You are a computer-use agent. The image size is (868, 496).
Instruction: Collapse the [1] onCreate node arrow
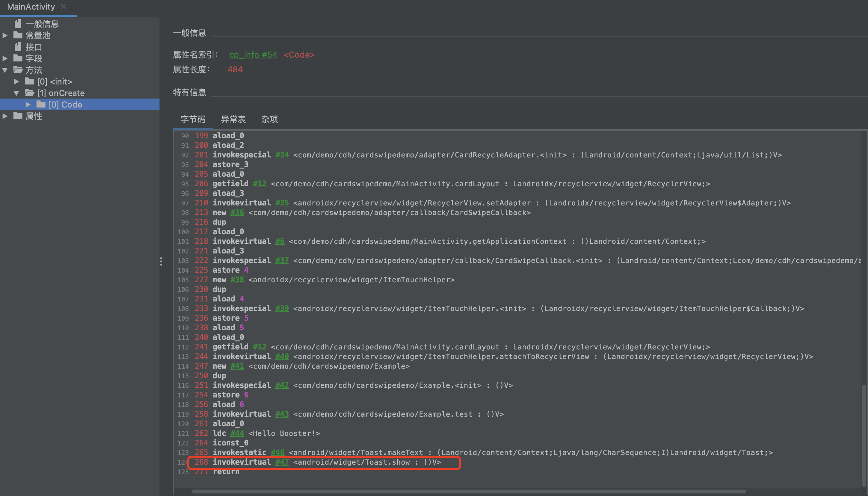(x=16, y=93)
